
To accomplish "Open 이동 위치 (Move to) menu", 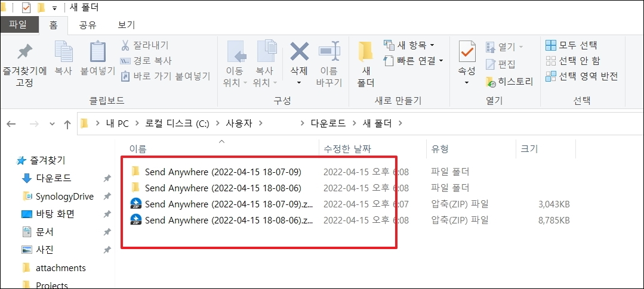I will pyautogui.click(x=235, y=64).
